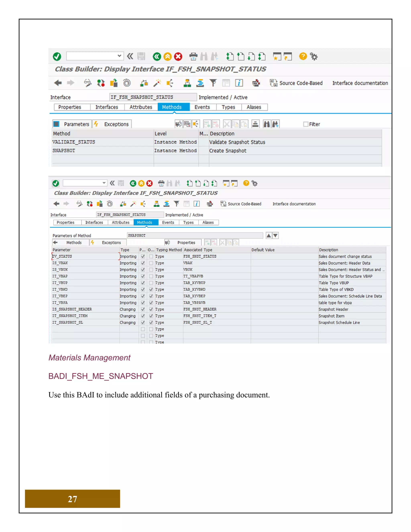Click the Customize layout gear icon in upper toolbar
Viewport: 411px width, 532px height.
coord(314,57)
